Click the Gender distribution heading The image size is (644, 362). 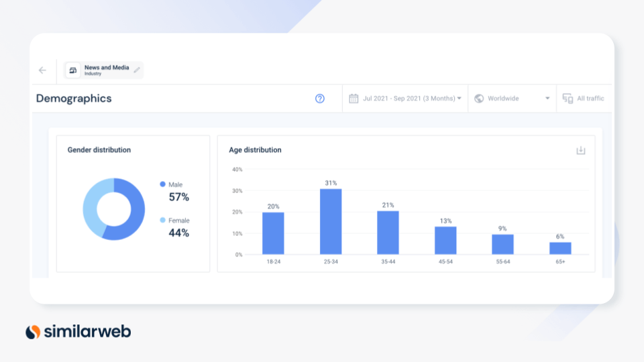coord(99,149)
